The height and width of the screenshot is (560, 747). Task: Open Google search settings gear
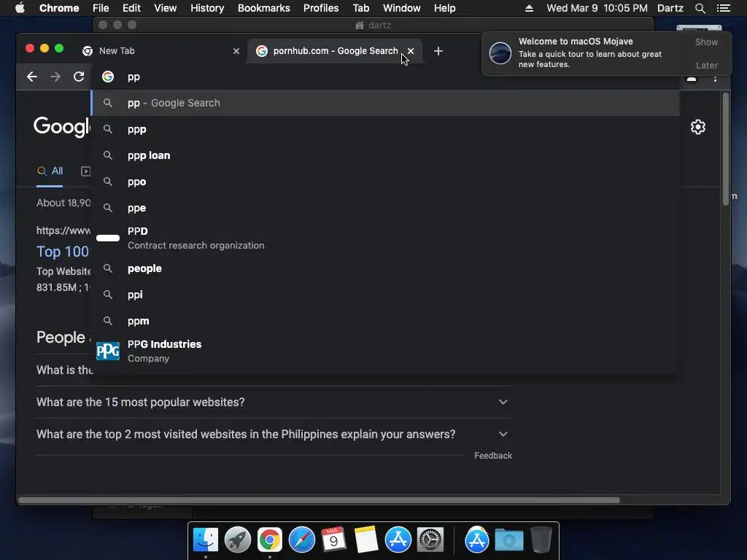pyautogui.click(x=698, y=127)
